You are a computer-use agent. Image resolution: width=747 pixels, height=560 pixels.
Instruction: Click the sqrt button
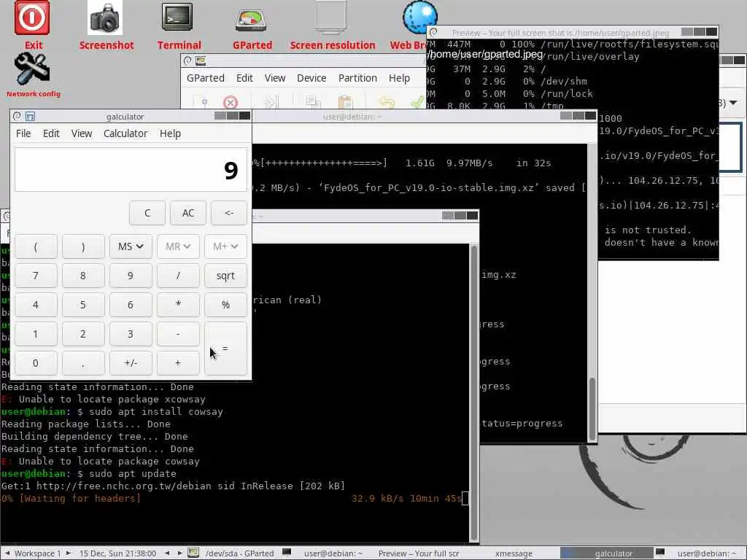pyautogui.click(x=225, y=276)
